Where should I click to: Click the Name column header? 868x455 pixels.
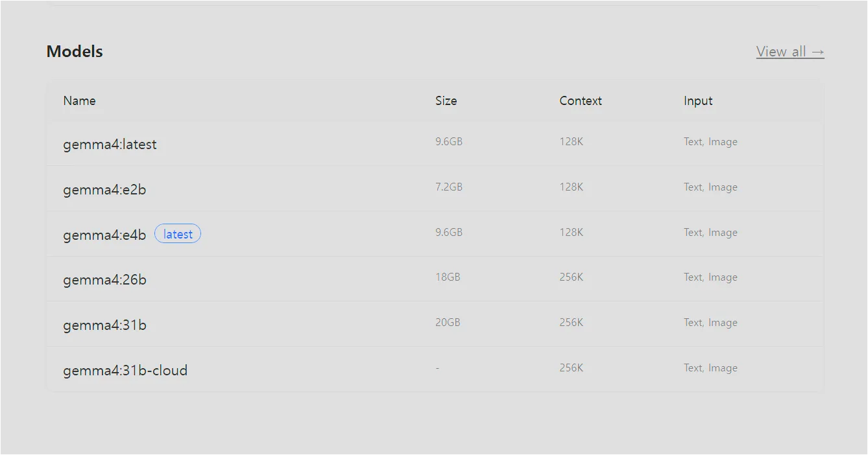click(x=79, y=101)
